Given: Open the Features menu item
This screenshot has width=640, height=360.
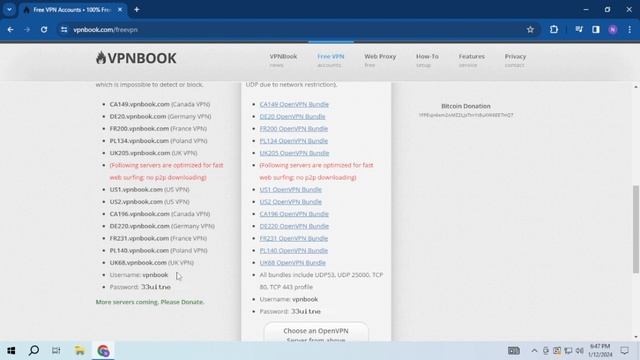Looking at the screenshot, I should point(471,60).
